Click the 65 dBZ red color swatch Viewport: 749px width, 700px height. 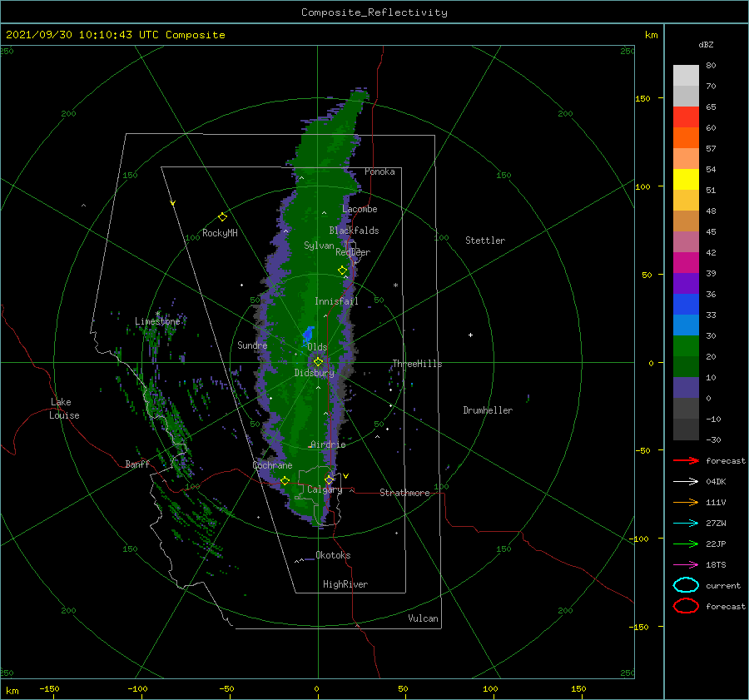click(x=686, y=117)
